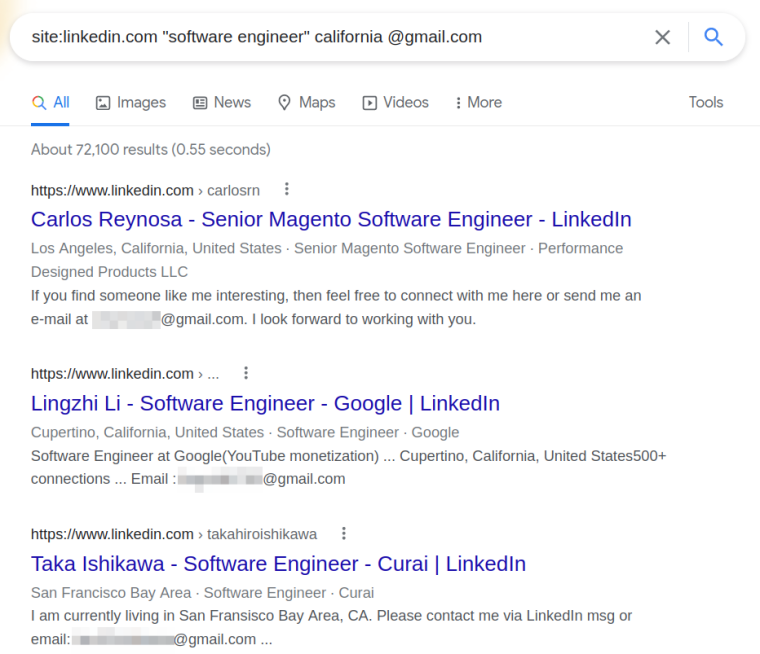Click 'Los Angeles, California, United States' snippet text

[156, 248]
